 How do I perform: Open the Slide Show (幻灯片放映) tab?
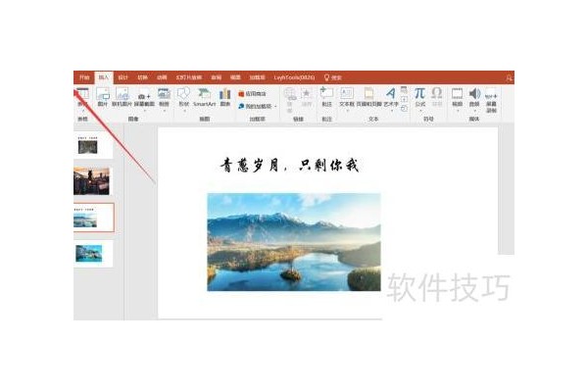tap(189, 77)
